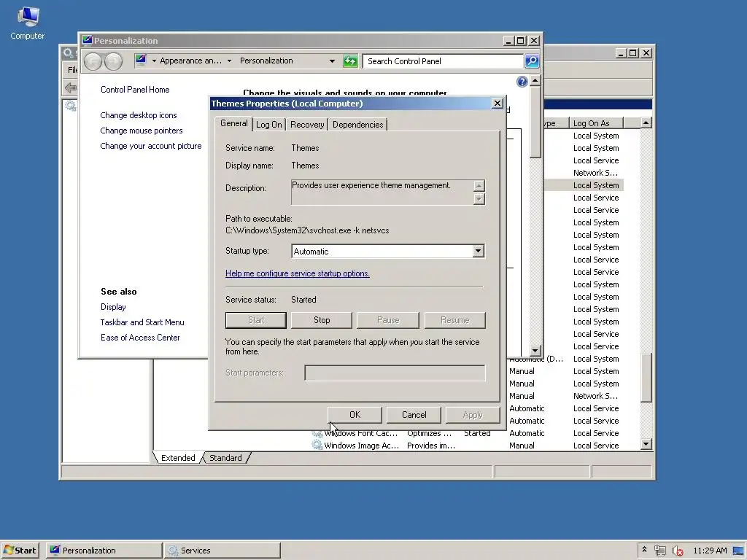Expand the arrow after Appearance breadcrumb

point(229,61)
